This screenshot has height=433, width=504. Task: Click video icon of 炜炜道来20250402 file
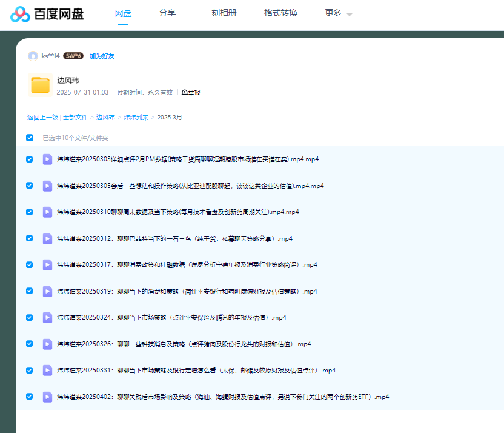[x=47, y=397]
